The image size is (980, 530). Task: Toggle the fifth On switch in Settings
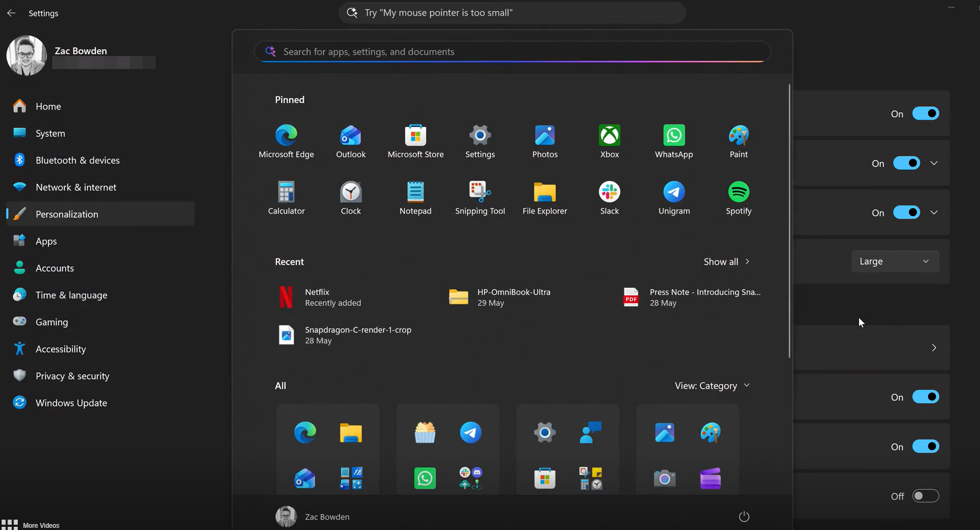926,446
